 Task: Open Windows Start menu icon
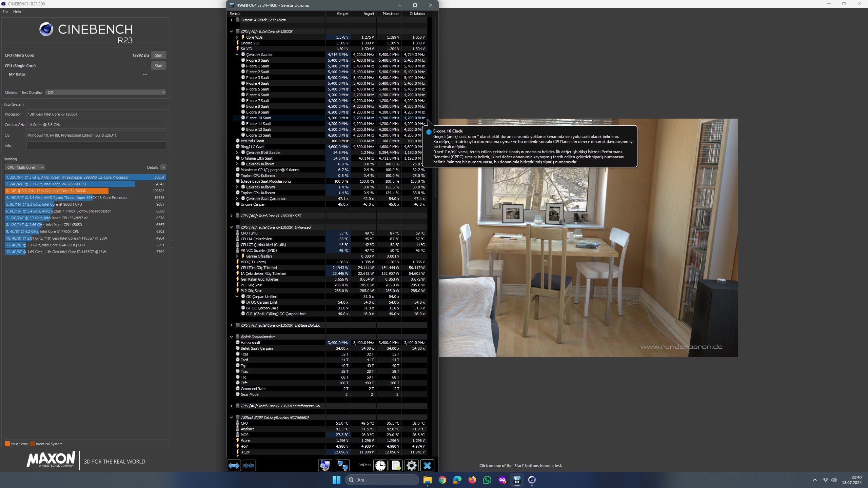click(x=336, y=480)
